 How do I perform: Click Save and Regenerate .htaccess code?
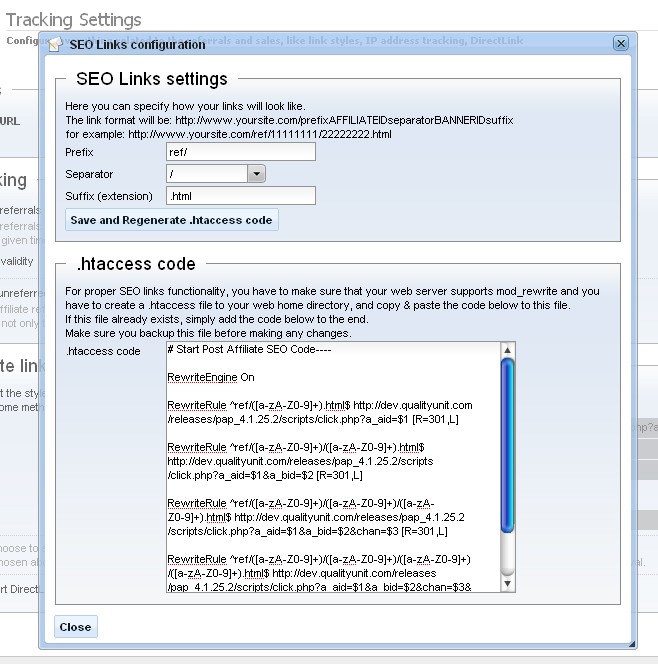click(x=171, y=220)
